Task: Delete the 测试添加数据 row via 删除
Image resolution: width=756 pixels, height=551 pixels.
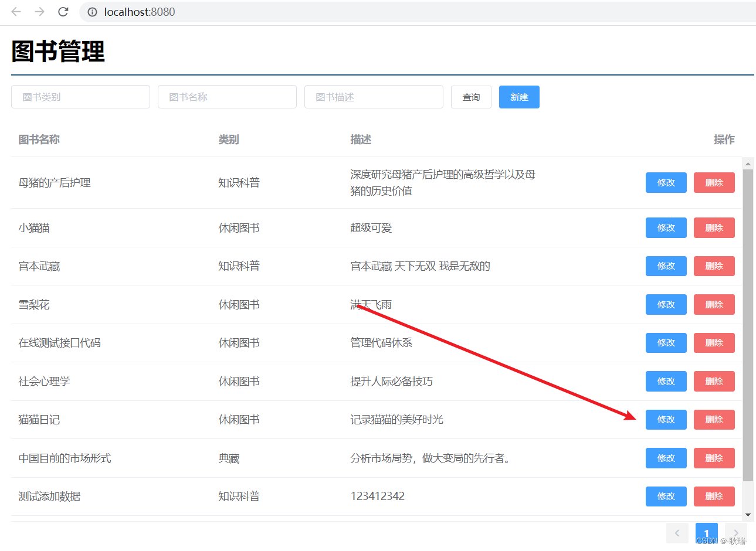Action: 714,496
